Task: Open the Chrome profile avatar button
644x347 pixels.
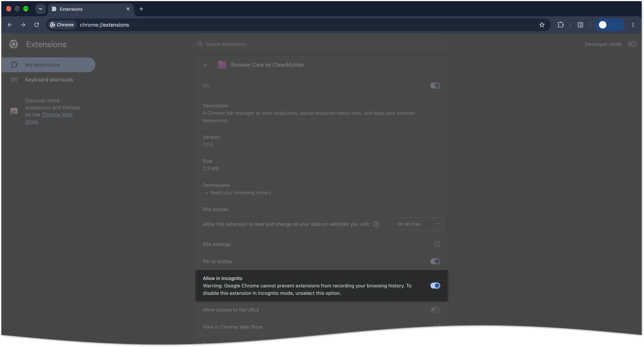Action: point(610,25)
